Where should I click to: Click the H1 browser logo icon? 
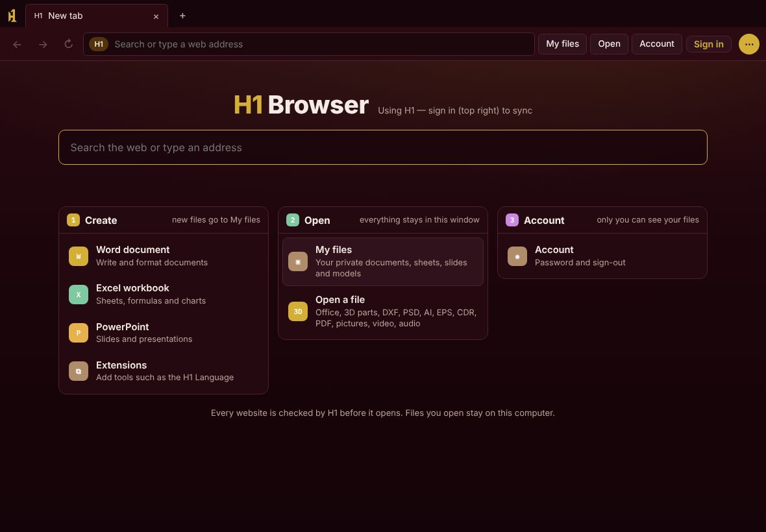click(x=12, y=16)
